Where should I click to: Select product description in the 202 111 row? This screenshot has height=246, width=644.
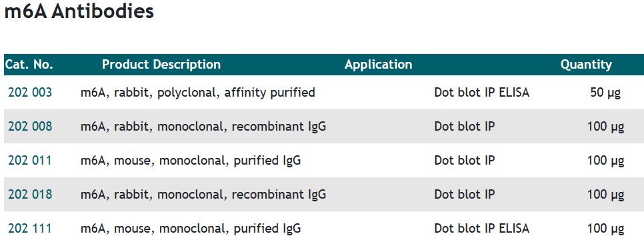191,229
